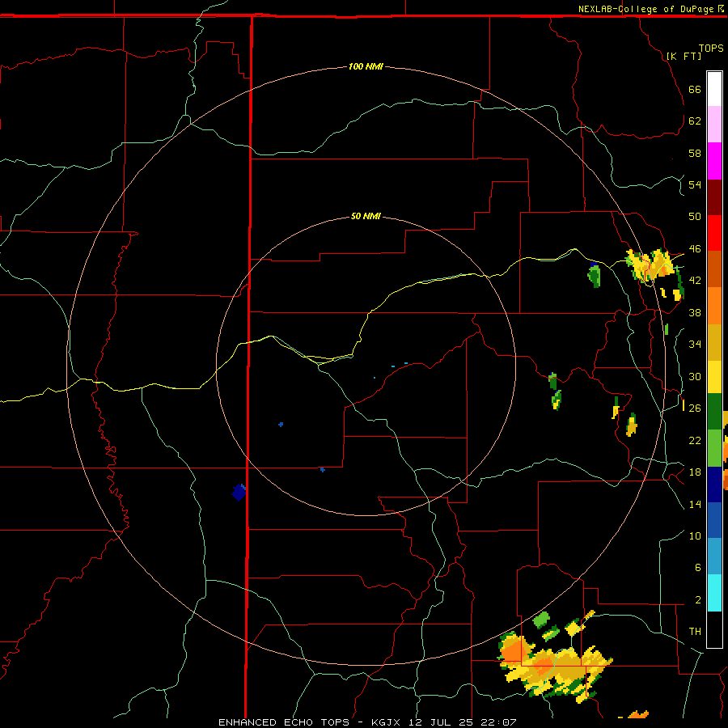The image size is (728, 728).
Task: Click the navy echo blob by the thick state border
Action: pos(239,492)
